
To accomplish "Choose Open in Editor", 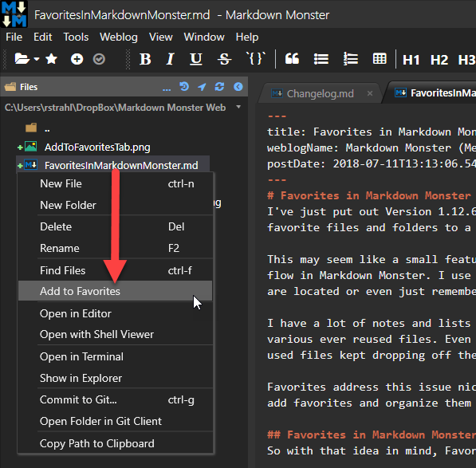I will click(116, 313).
